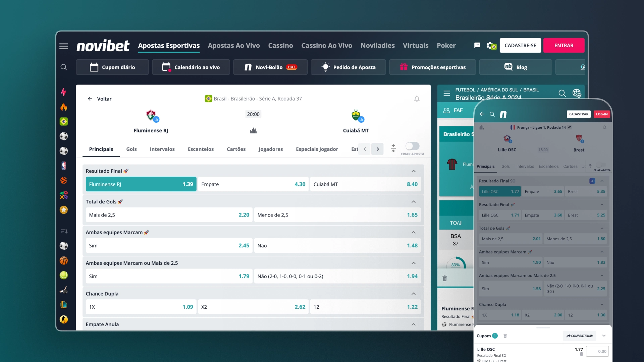Collapse the Ambas equipes Marcam market

(414, 232)
